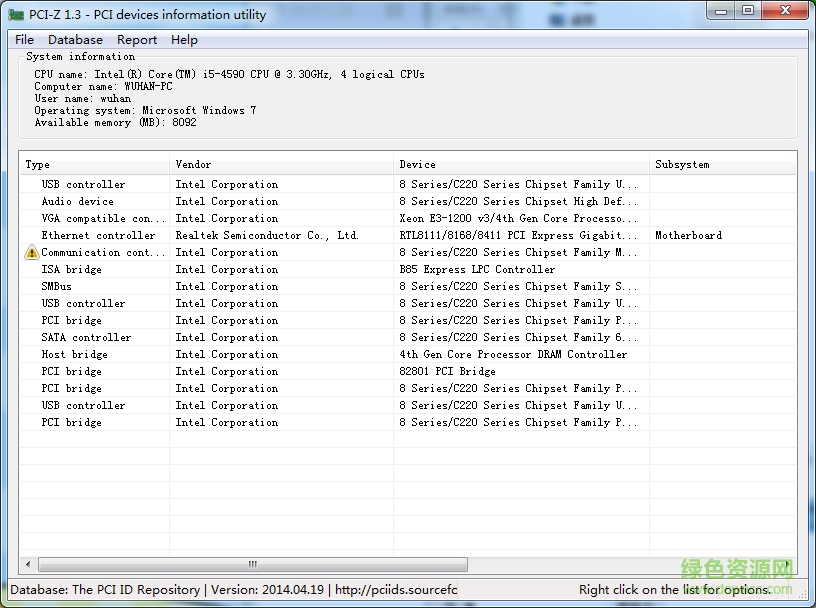Viewport: 816px width, 608px height.
Task: Sort by the Vendor column header
Action: [x=282, y=164]
